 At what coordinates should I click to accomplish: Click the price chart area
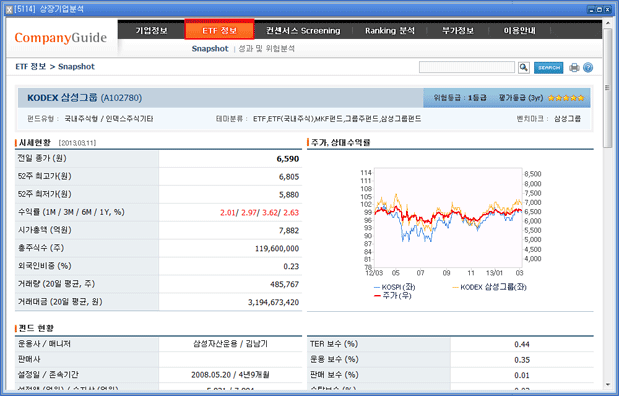448,218
